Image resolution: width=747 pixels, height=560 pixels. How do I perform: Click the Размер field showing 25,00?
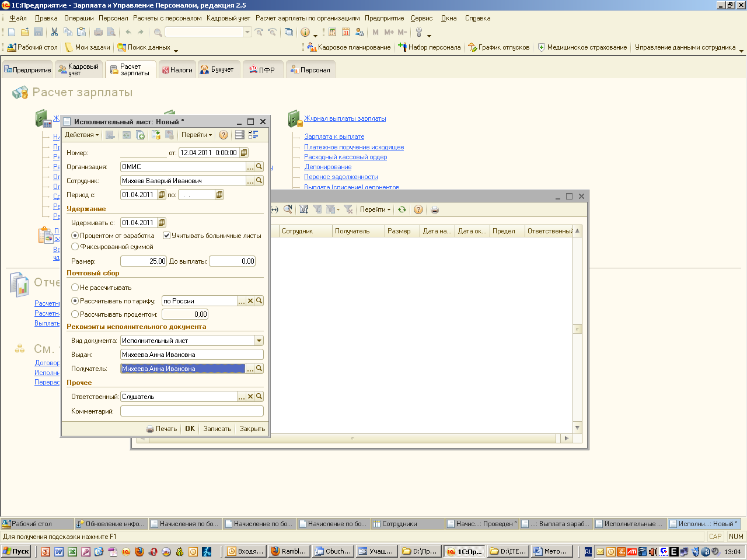coord(144,261)
